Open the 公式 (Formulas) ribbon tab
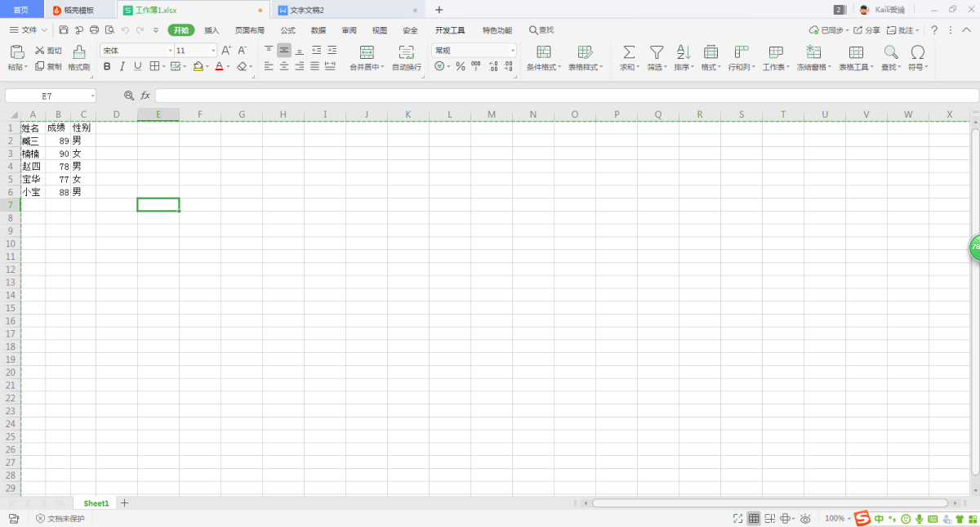 [x=287, y=30]
